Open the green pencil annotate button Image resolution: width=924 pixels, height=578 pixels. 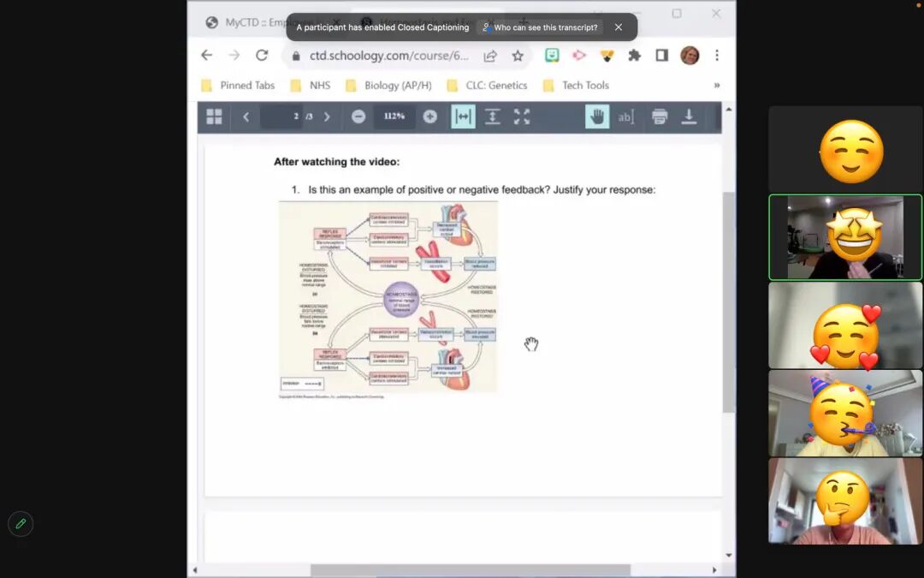[x=21, y=524]
